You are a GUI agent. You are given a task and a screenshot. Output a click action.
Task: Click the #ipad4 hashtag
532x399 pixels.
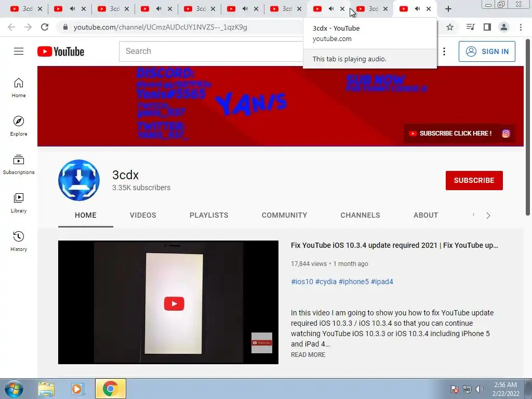tap(382, 282)
